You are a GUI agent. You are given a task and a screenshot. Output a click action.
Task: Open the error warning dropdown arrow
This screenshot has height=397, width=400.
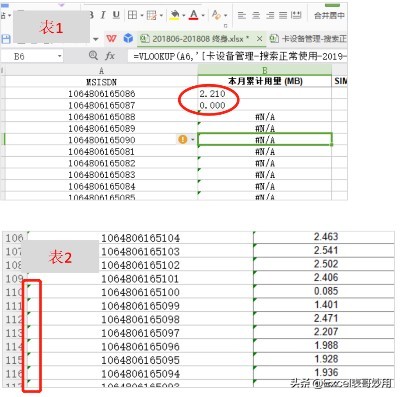pos(192,140)
